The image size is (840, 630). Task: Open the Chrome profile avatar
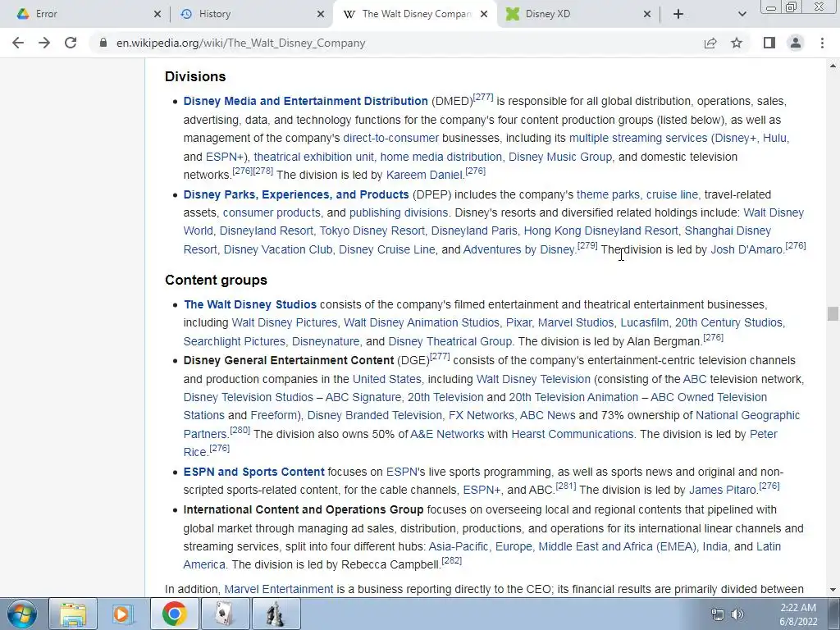[x=796, y=43]
